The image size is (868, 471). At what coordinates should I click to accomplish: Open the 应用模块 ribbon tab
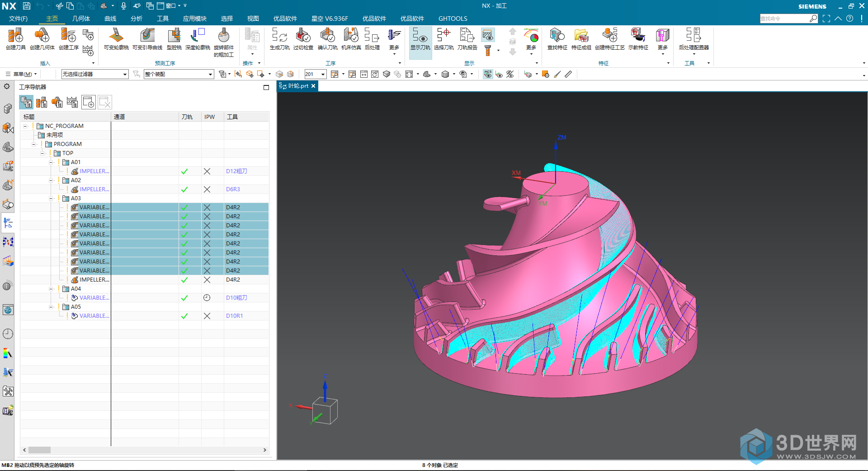coord(194,19)
